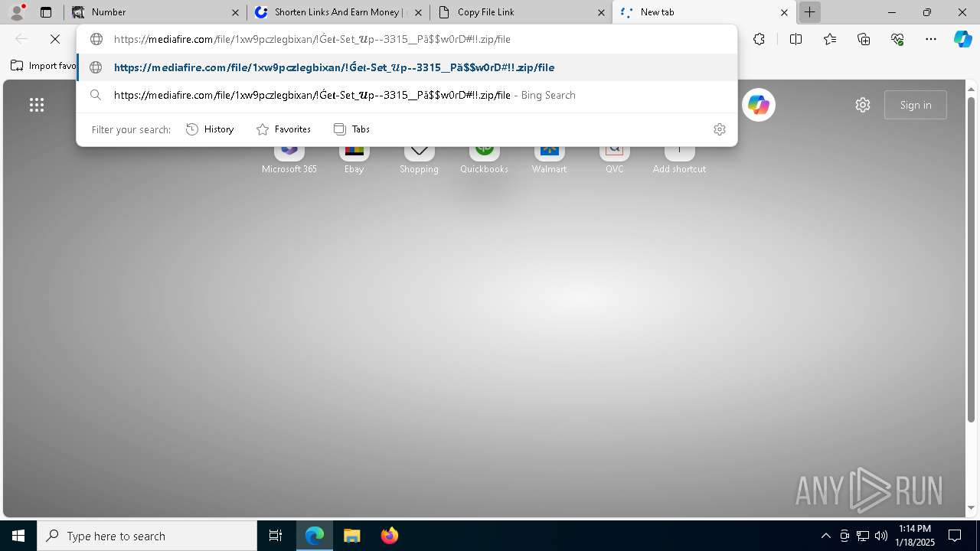Show hidden system tray icons
980x551 pixels.
825,536
